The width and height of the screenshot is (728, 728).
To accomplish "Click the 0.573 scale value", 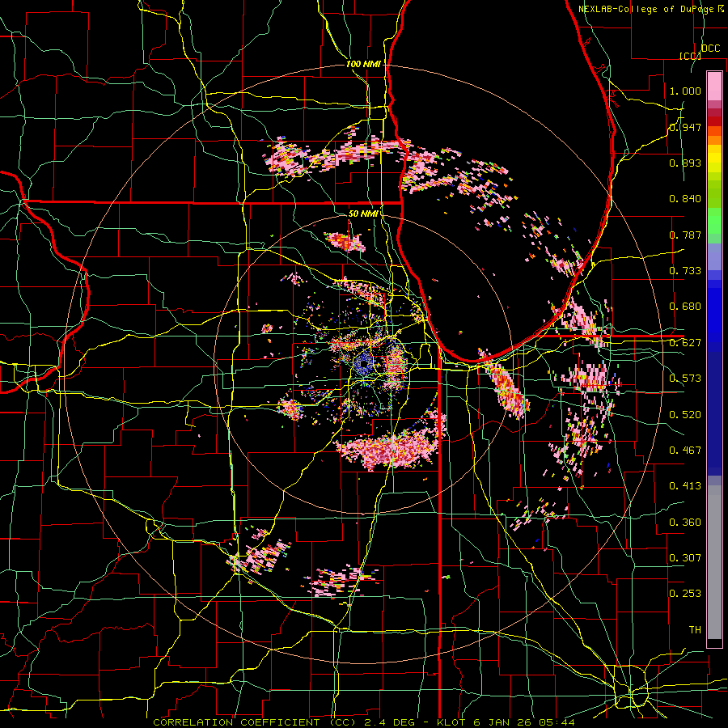I will pos(685,379).
